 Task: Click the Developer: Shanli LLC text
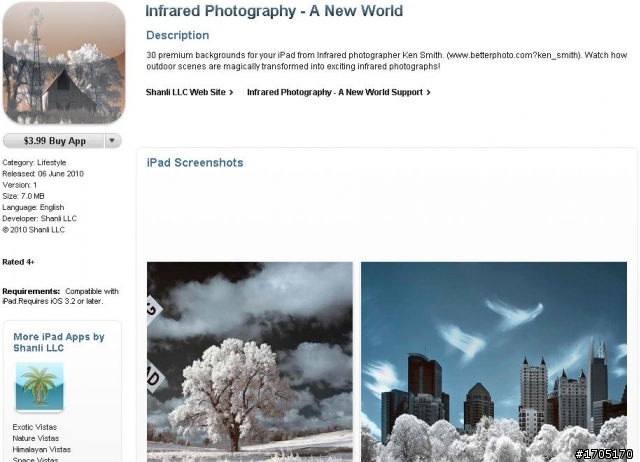click(39, 218)
